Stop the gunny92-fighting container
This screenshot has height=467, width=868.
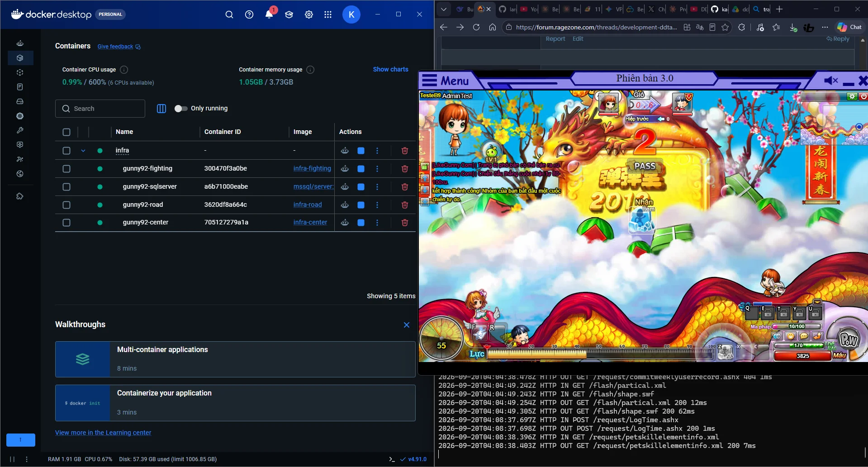coord(361,169)
